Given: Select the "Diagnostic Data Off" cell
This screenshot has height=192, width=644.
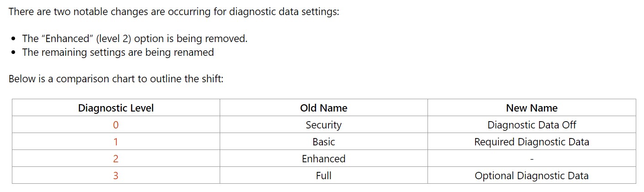Looking at the screenshot, I should coord(532,125).
